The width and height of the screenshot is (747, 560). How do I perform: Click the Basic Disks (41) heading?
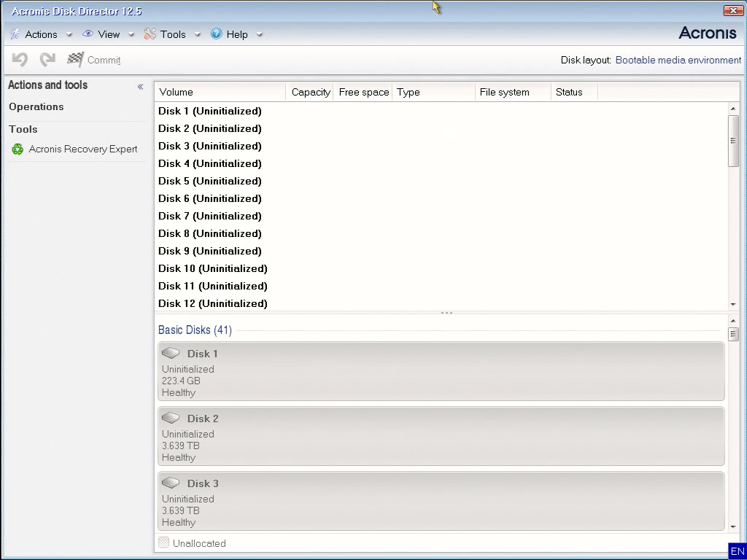pyautogui.click(x=195, y=330)
